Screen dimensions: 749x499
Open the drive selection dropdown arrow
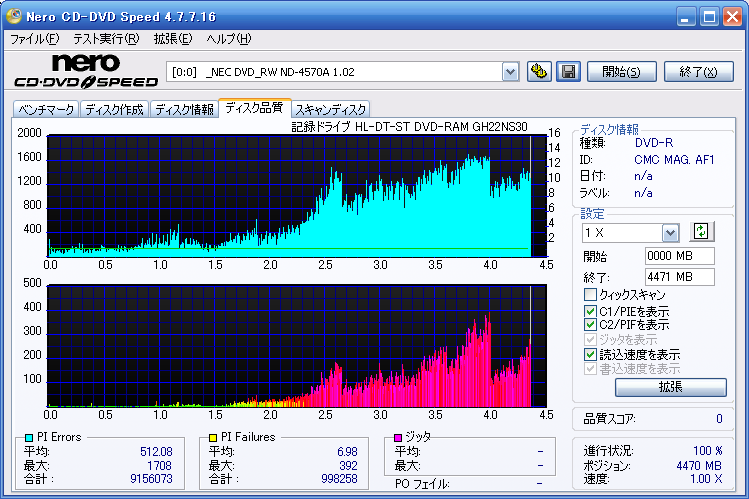pyautogui.click(x=511, y=72)
